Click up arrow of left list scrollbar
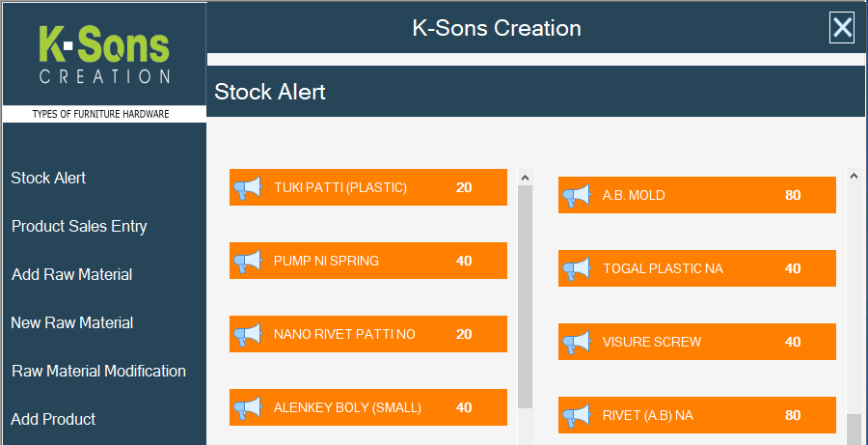Viewport: 868px width, 445px height. [526, 178]
